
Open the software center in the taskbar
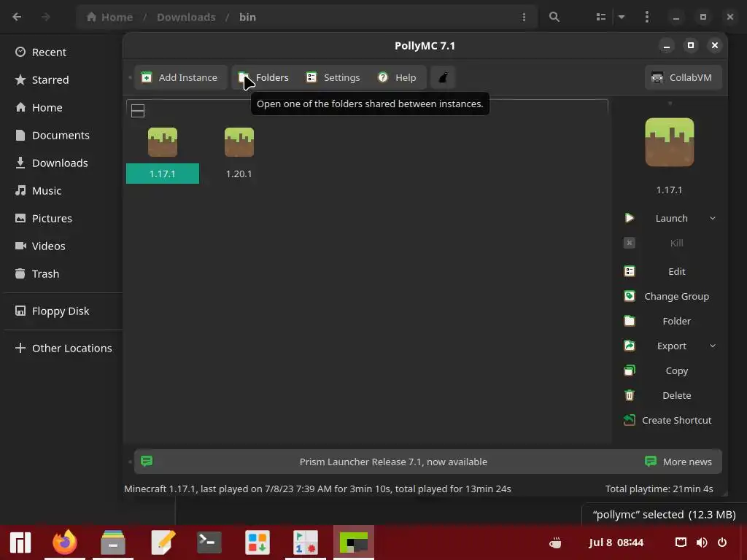(x=258, y=542)
